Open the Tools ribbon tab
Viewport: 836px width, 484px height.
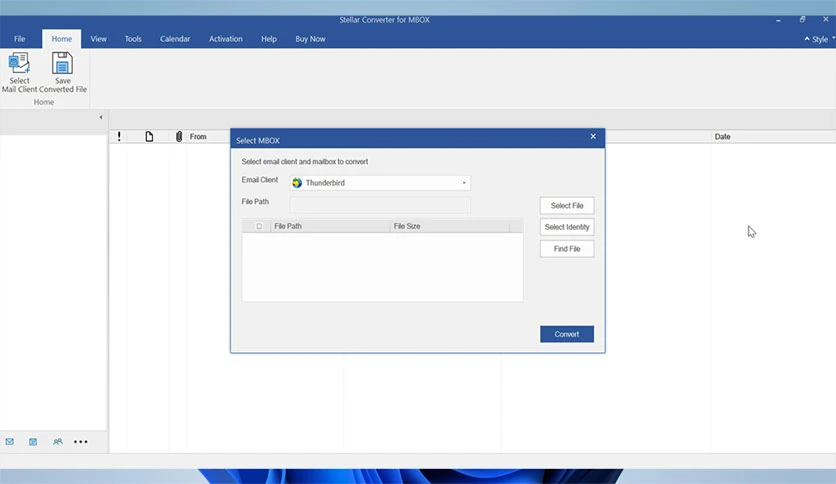[133, 39]
